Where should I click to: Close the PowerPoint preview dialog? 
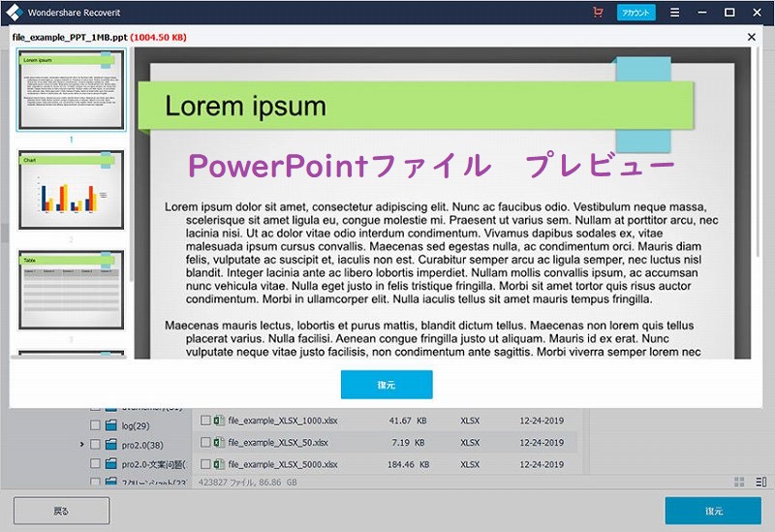point(752,37)
